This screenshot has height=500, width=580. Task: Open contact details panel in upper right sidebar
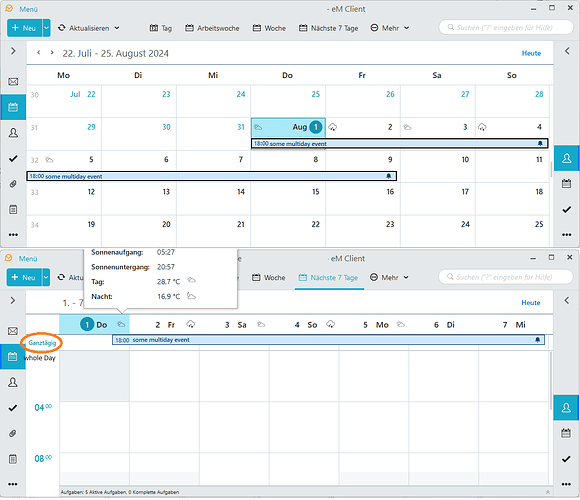click(566, 158)
